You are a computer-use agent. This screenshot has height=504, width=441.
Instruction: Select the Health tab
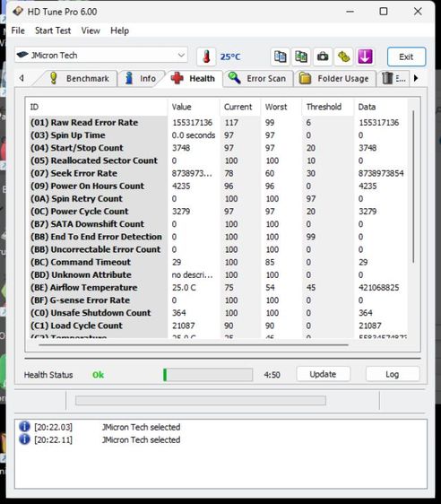[x=194, y=78]
